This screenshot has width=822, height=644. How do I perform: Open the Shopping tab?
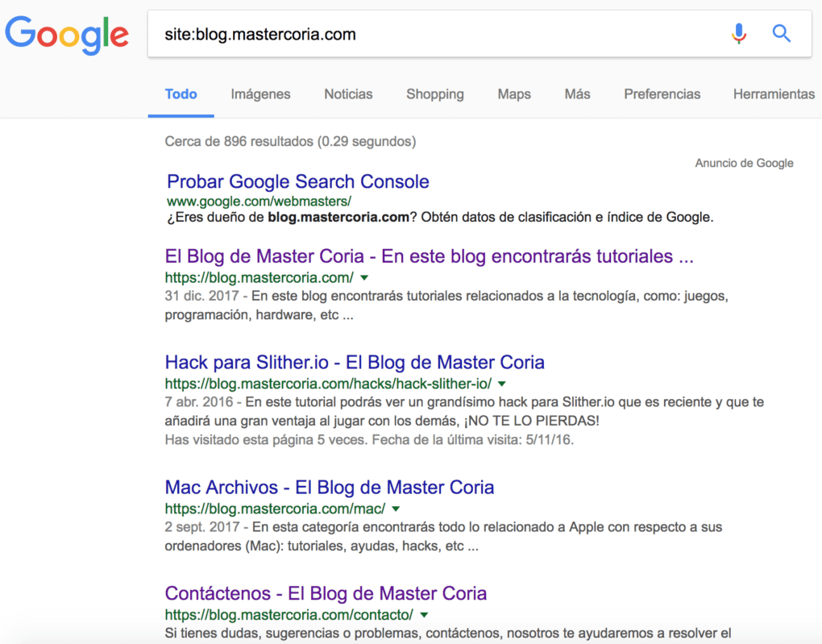(x=435, y=94)
